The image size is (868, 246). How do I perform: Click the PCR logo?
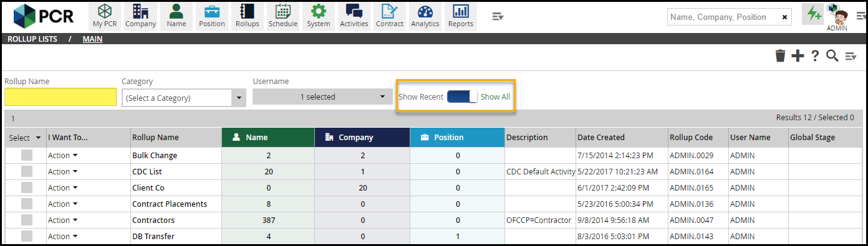44,16
